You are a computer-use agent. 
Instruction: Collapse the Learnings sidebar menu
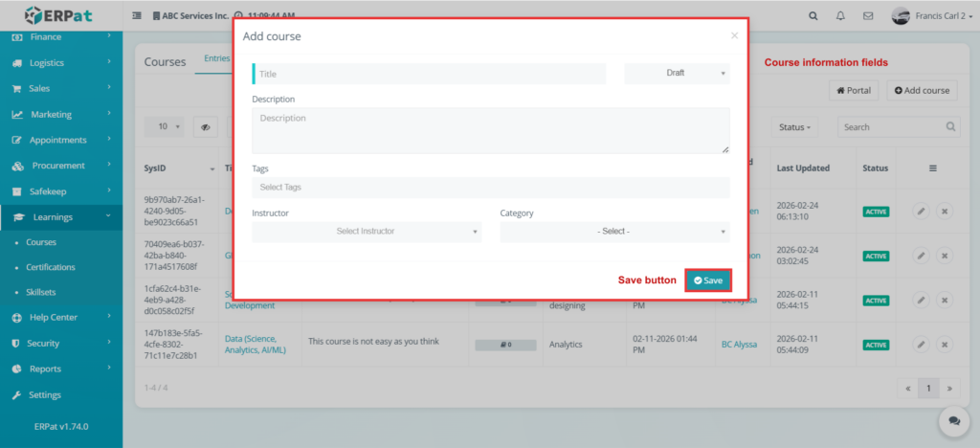pos(61,216)
